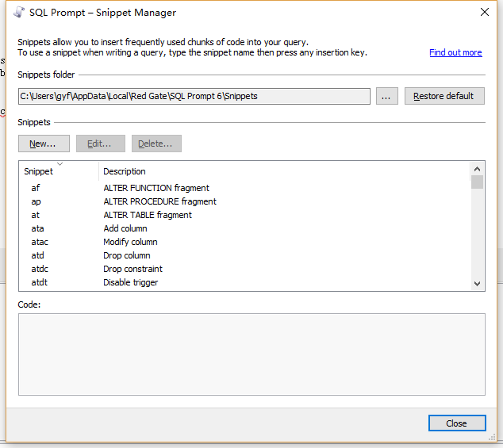Browse for folder with the ellipsis button
This screenshot has width=503, height=448.
[387, 96]
